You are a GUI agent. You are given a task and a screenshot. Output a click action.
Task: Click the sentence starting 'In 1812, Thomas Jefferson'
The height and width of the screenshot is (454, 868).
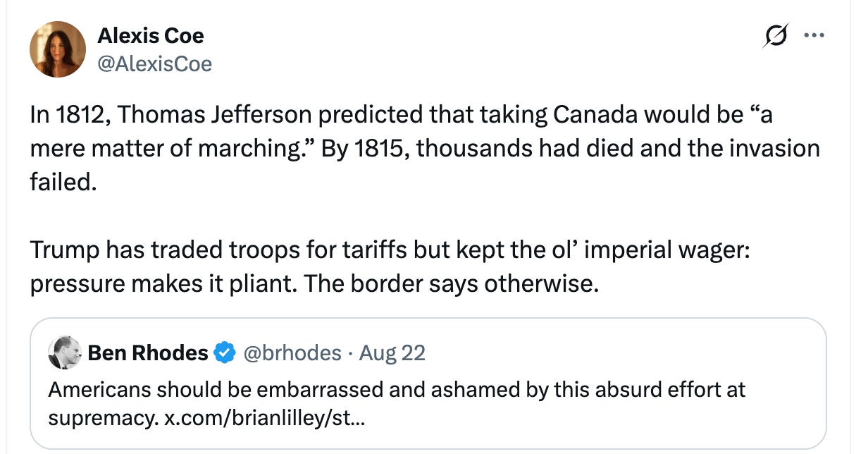[x=401, y=115]
